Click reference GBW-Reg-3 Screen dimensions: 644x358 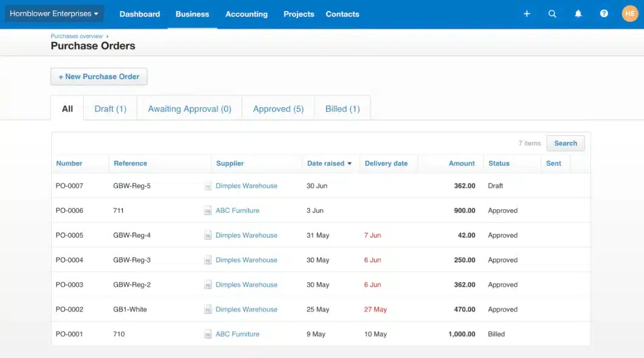pyautogui.click(x=132, y=260)
